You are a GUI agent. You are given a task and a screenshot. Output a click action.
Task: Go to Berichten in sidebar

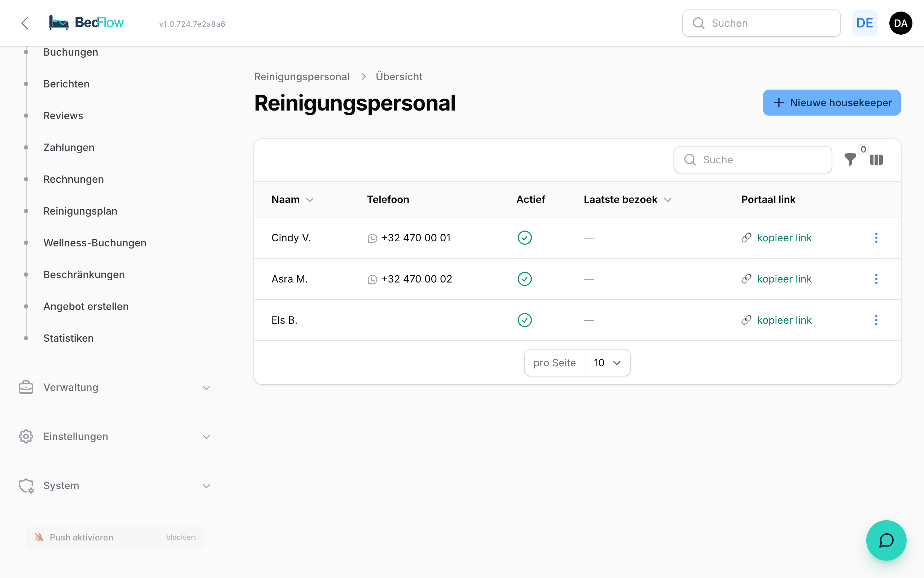point(66,84)
